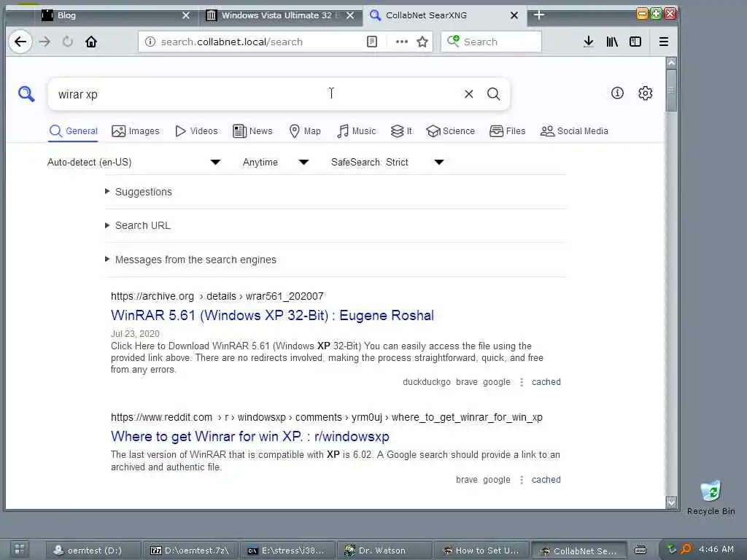Open options menu for WinRAR 5.61 result
Screen dimensions: 747x560
point(521,382)
